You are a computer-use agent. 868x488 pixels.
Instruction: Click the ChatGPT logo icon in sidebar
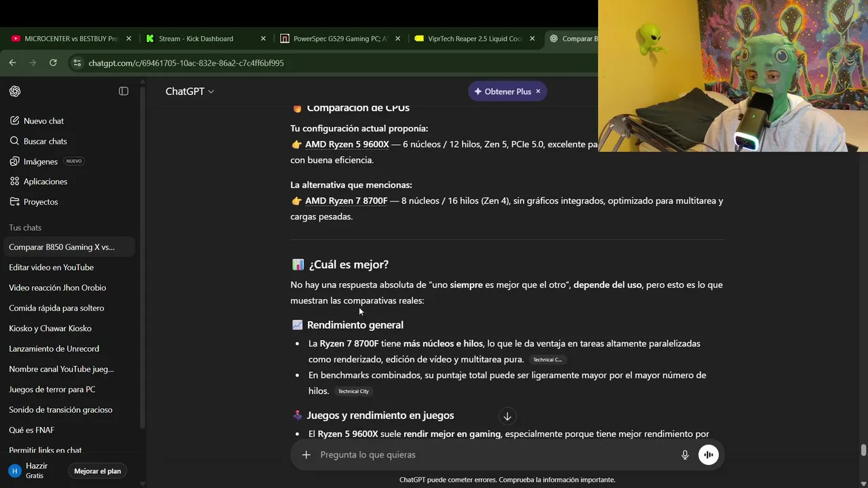[x=15, y=91]
